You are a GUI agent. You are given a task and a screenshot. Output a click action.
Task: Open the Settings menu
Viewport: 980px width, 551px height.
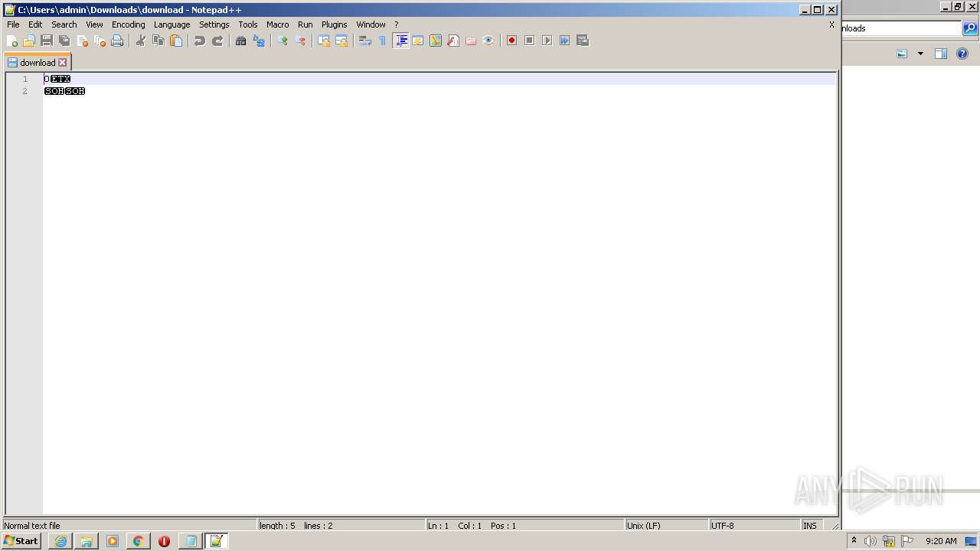click(214, 24)
